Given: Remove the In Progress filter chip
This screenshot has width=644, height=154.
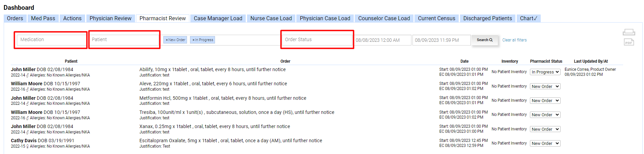Looking at the screenshot, I should [193, 40].
